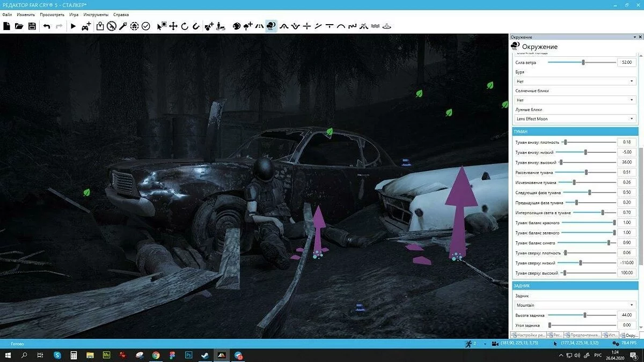Screen dimensions: 644x362
Task: Save the map with the floppy disk icon
Action: 32,26
